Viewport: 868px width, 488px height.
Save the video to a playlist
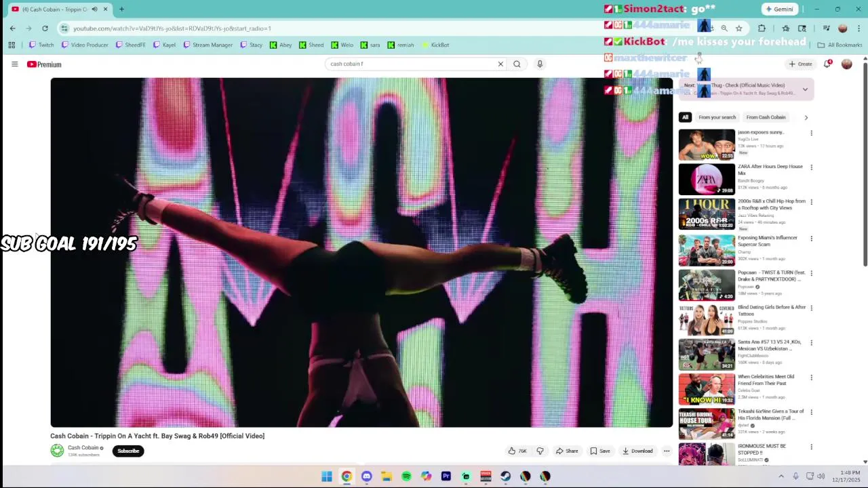tap(600, 451)
